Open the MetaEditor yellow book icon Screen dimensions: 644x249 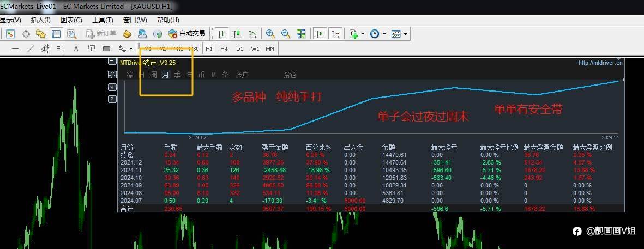click(x=127, y=34)
